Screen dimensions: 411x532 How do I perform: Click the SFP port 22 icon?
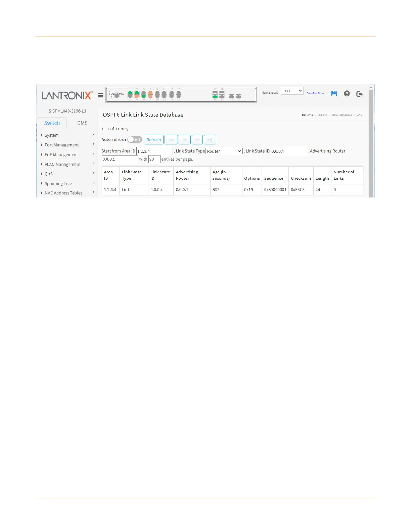(x=238, y=96)
